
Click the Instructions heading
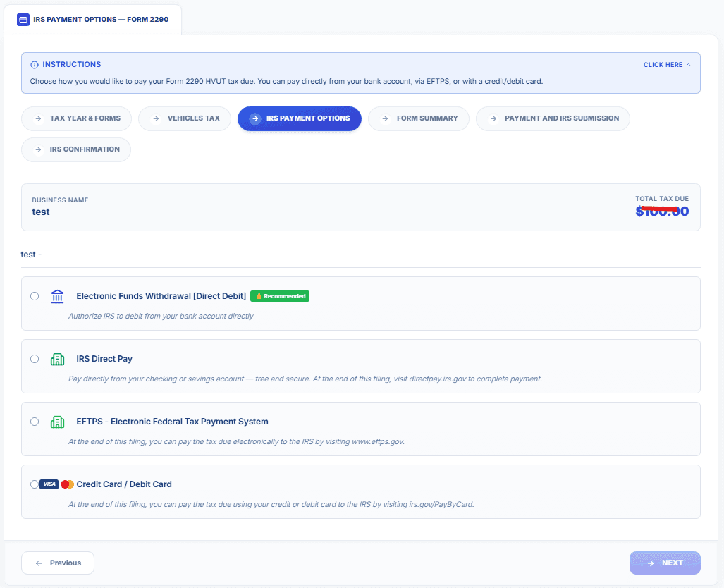[x=72, y=65]
